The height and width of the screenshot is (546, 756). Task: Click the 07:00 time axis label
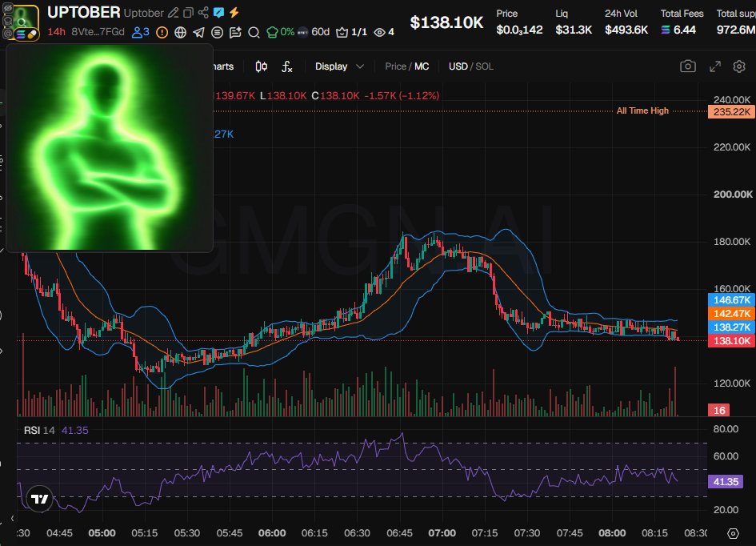point(442,533)
